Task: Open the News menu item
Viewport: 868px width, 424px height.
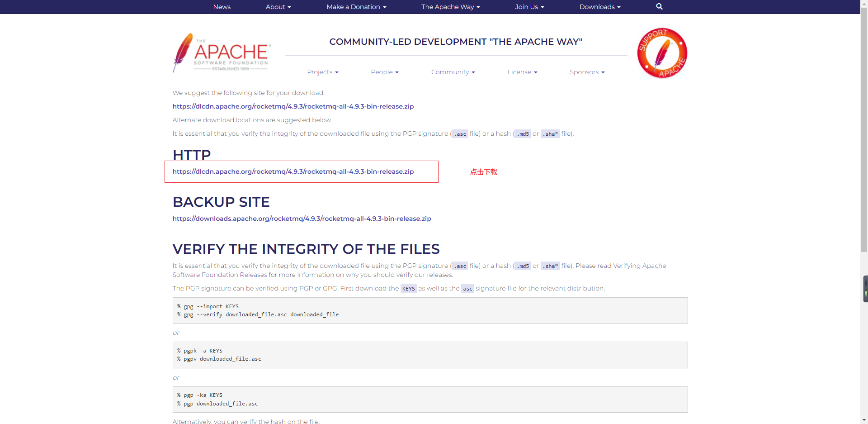Action: 222,7
